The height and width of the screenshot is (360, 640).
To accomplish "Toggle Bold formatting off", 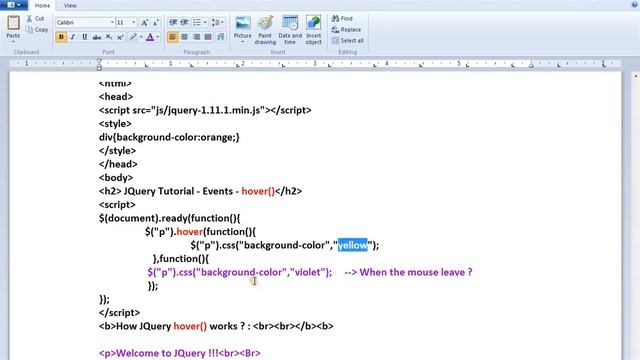I will [x=61, y=37].
